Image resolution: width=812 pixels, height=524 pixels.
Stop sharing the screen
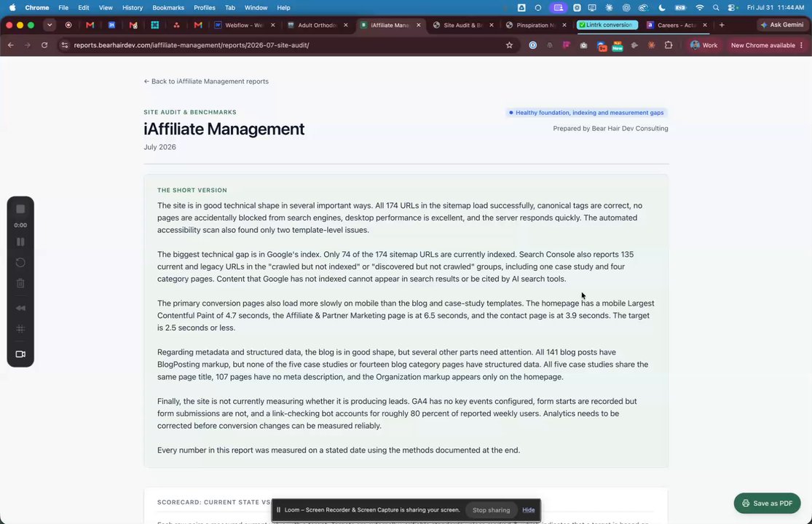coord(491,510)
